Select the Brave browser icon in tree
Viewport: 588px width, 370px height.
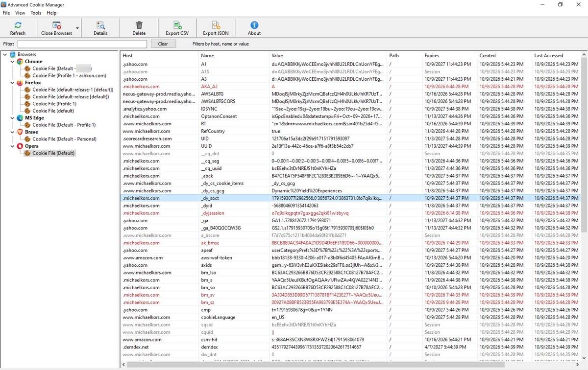pyautogui.click(x=20, y=132)
